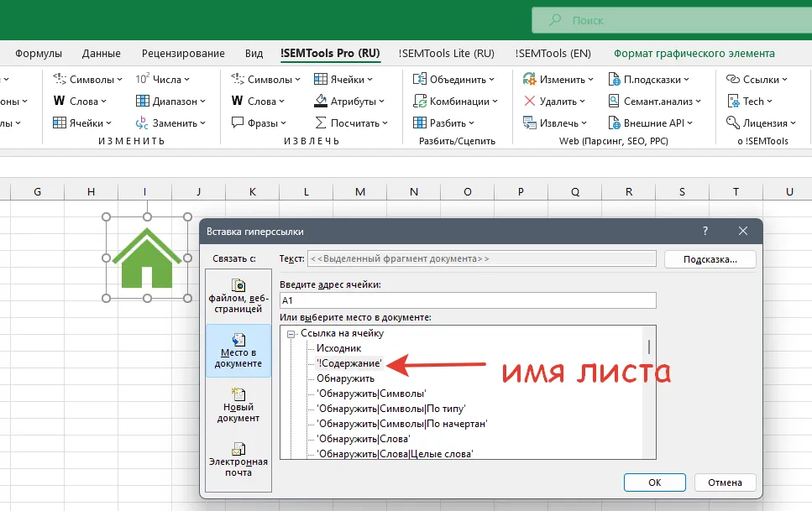Expand the Диапазон dropdown arrow
812x511 pixels.
coord(202,102)
